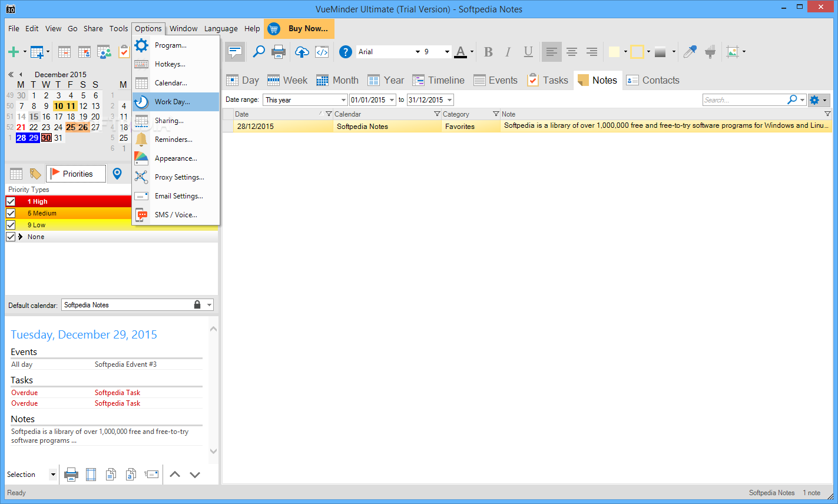Uncheck the 5 Medium priority checkbox

[x=11, y=213]
